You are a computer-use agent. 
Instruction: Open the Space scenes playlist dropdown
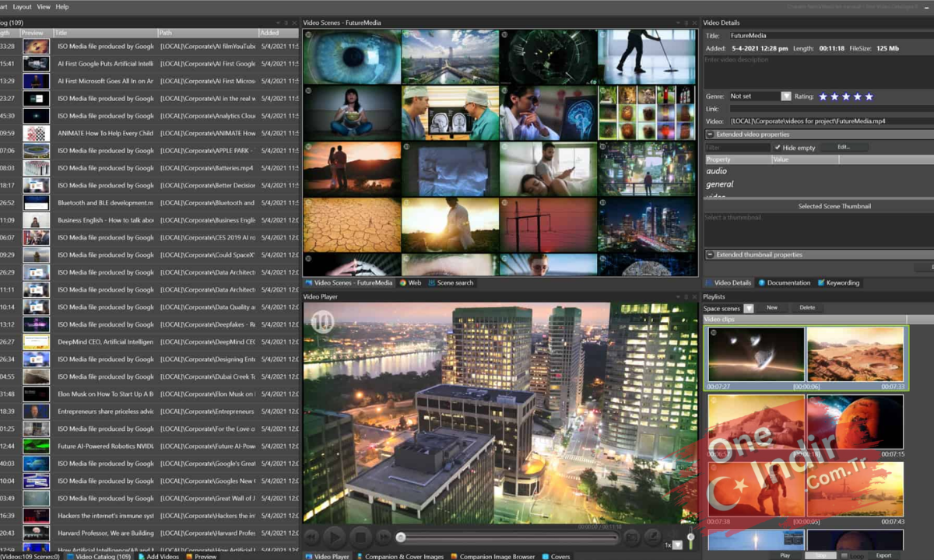pyautogui.click(x=749, y=308)
